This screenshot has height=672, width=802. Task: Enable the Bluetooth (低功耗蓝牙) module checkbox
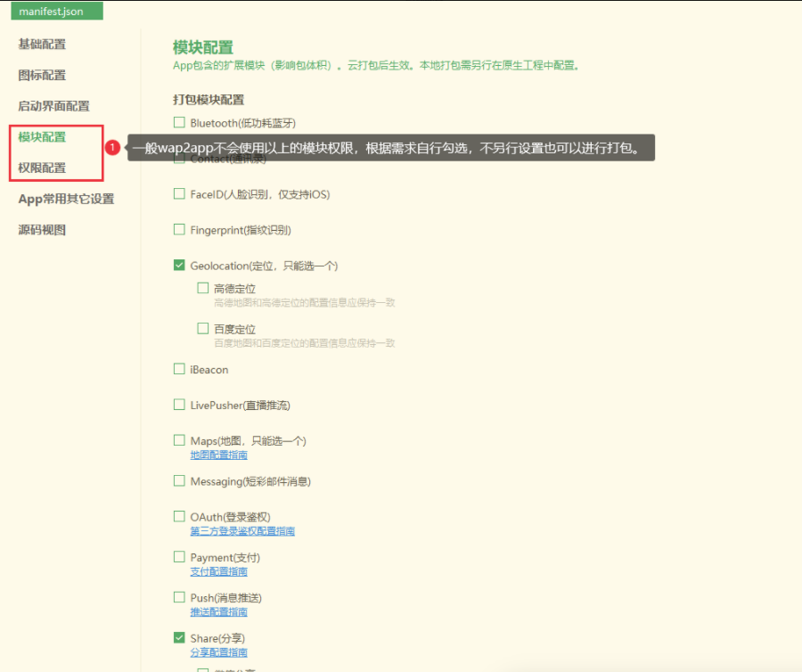click(x=179, y=123)
